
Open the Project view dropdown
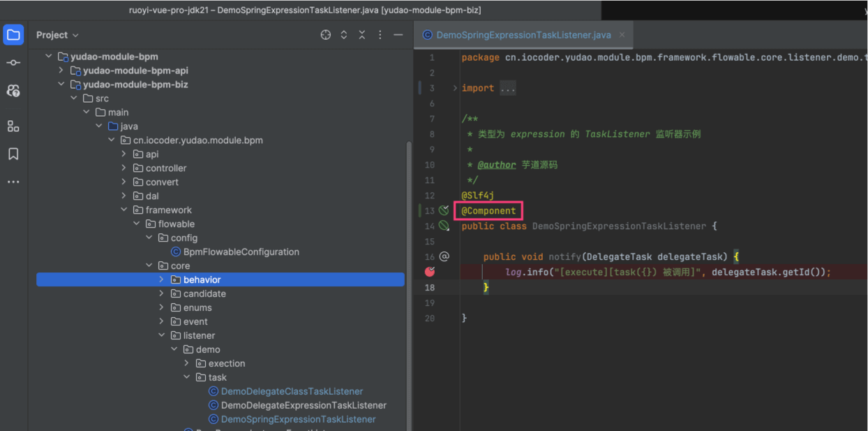coord(56,34)
